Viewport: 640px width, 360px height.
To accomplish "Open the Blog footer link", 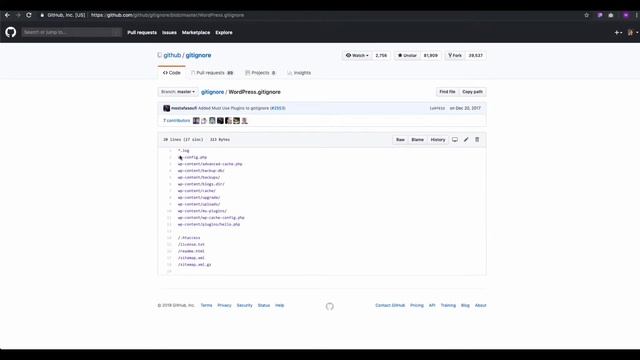I will pyautogui.click(x=465, y=305).
